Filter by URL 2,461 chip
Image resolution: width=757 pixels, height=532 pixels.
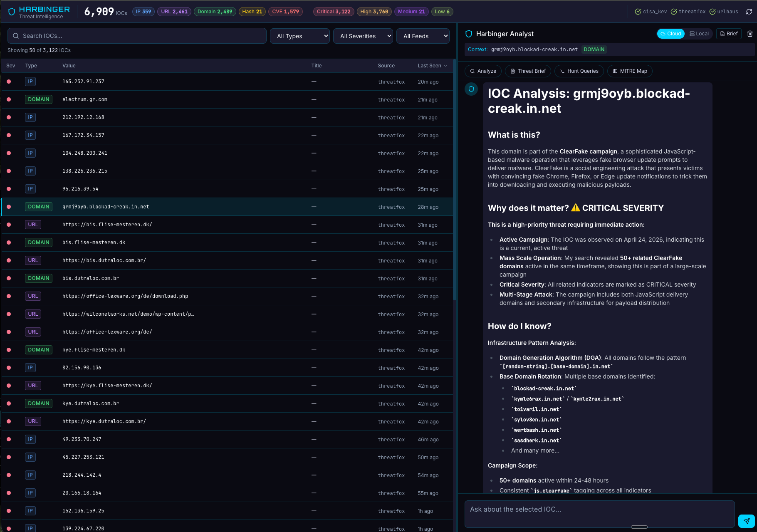174,12
